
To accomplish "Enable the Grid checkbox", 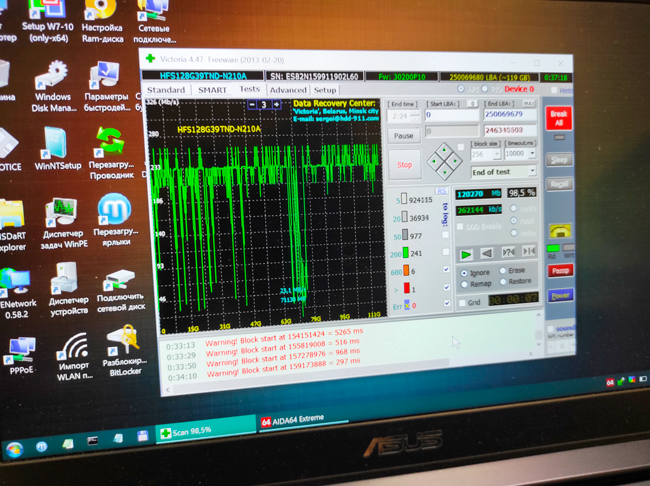I will click(x=462, y=300).
